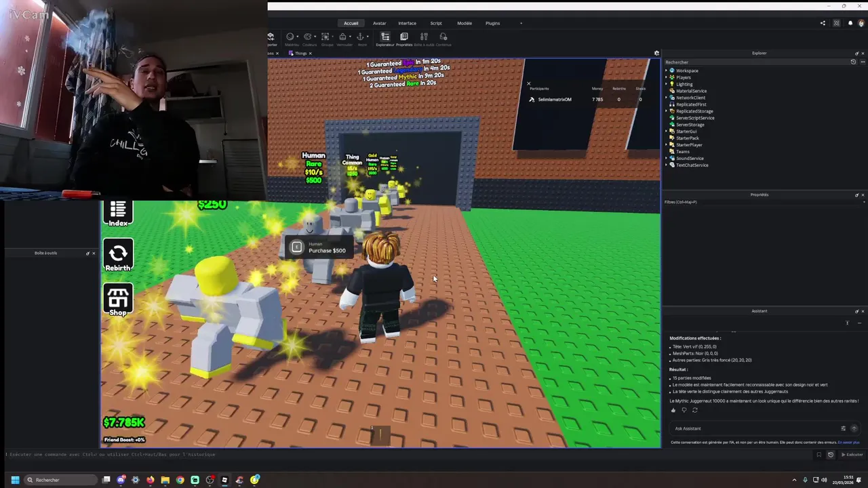Image resolution: width=868 pixels, height=488 pixels.
Task: Open the Explorateur panel toolbar icon
Action: click(x=385, y=37)
